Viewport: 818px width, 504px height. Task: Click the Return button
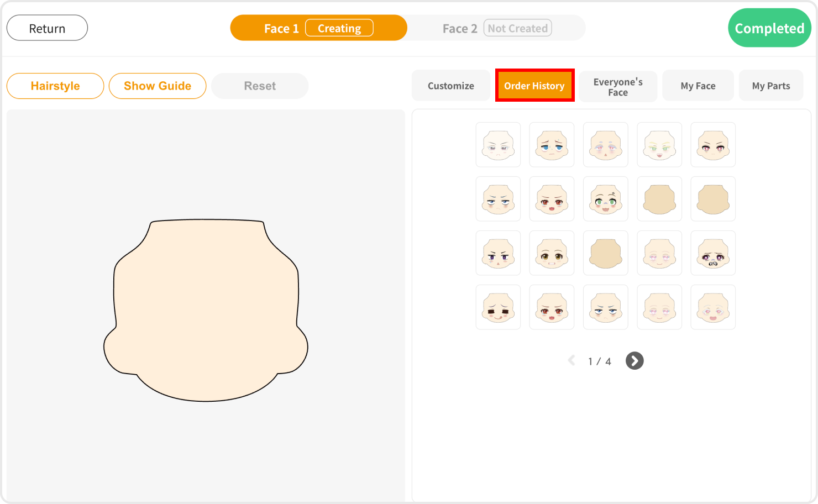tap(47, 28)
